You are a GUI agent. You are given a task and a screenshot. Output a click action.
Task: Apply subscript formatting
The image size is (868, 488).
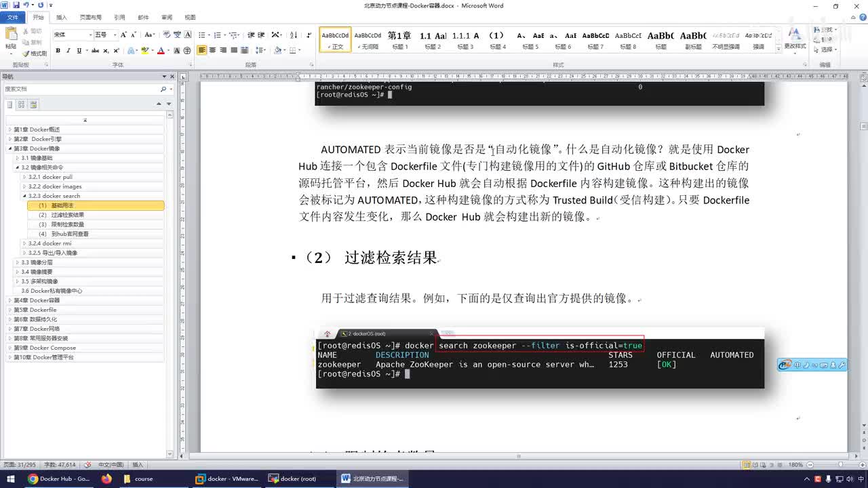click(106, 51)
